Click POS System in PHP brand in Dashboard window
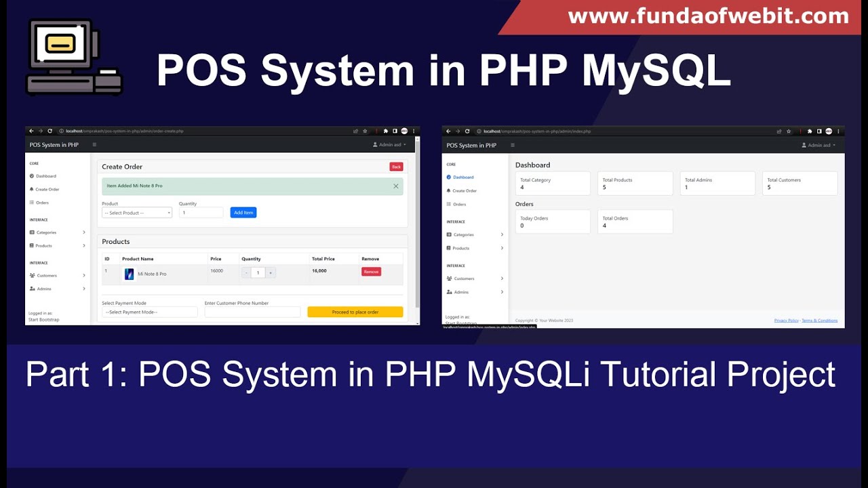 tap(471, 145)
